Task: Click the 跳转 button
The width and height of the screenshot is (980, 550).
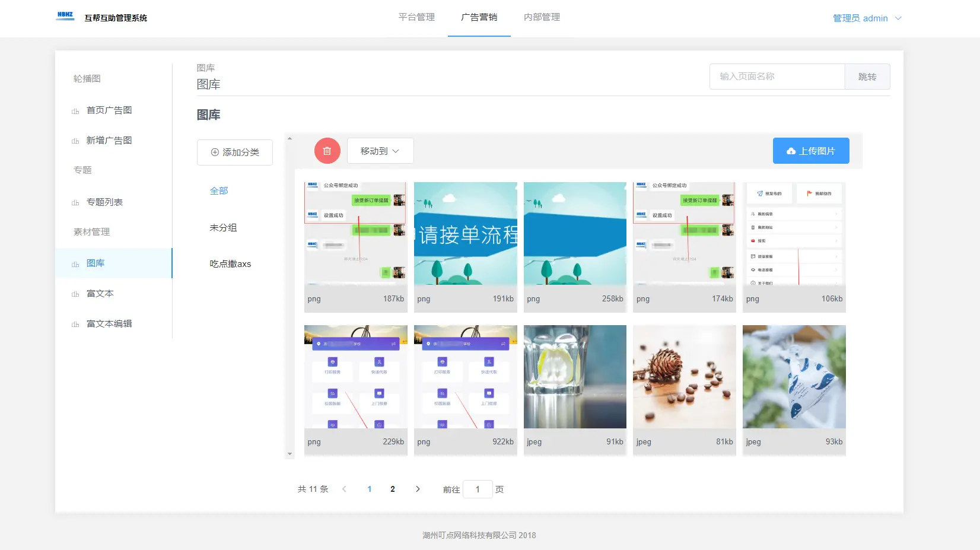Action: click(x=867, y=77)
